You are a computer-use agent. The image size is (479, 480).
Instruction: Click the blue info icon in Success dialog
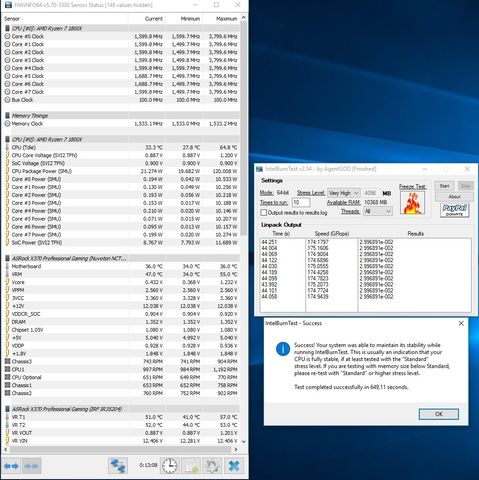283,349
